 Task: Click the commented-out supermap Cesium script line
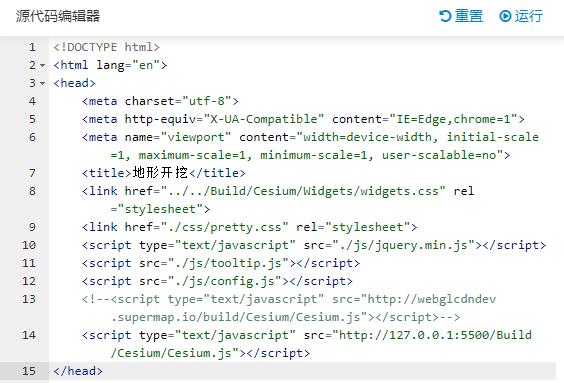click(289, 308)
